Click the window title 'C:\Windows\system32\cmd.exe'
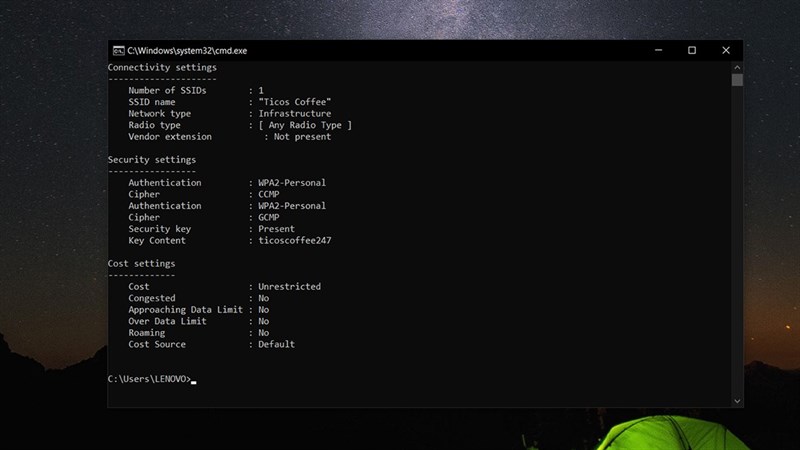Image resolution: width=800 pixels, height=450 pixels. 187,51
